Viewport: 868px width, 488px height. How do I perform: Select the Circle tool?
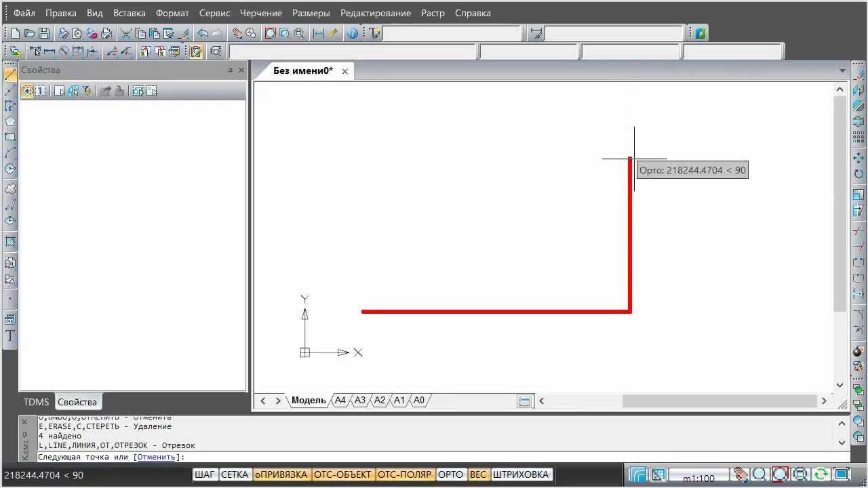pyautogui.click(x=10, y=168)
